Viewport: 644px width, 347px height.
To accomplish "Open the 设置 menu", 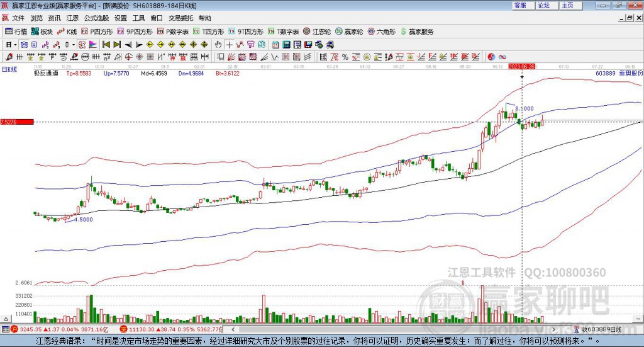I will coord(121,18).
